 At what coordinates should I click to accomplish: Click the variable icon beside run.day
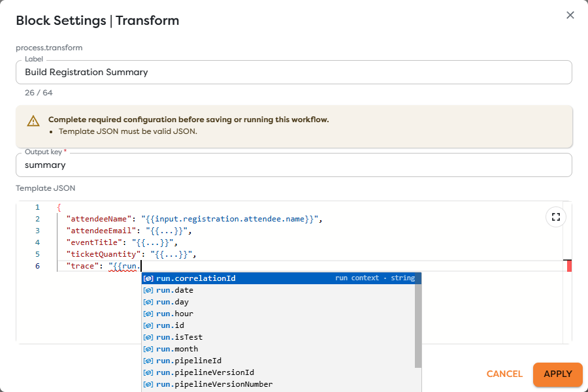pos(148,302)
